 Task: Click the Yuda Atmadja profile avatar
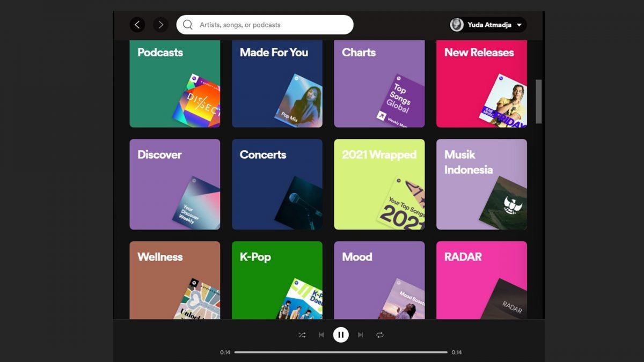457,25
